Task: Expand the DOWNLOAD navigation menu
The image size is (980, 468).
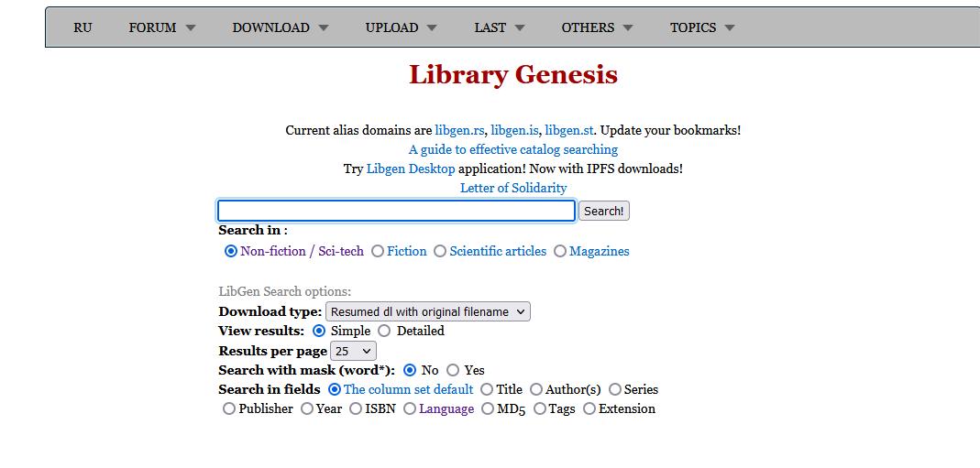Action: click(280, 27)
